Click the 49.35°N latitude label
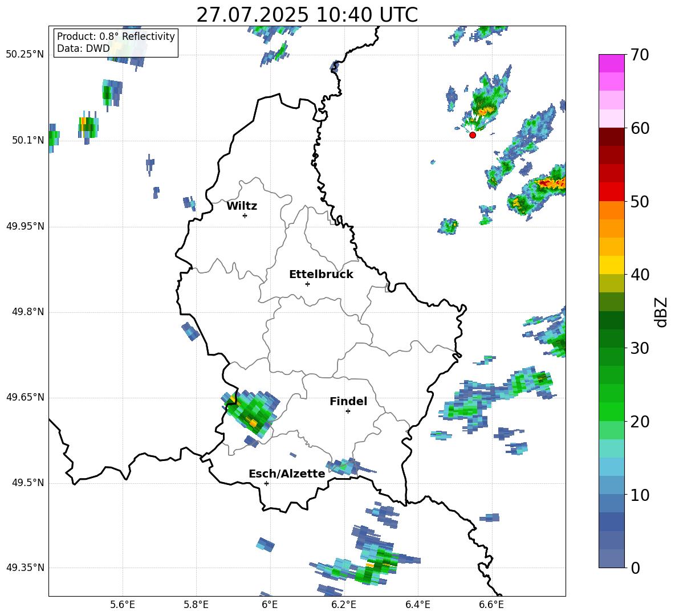Screen dimensions: 675x616 pyautogui.click(x=25, y=568)
